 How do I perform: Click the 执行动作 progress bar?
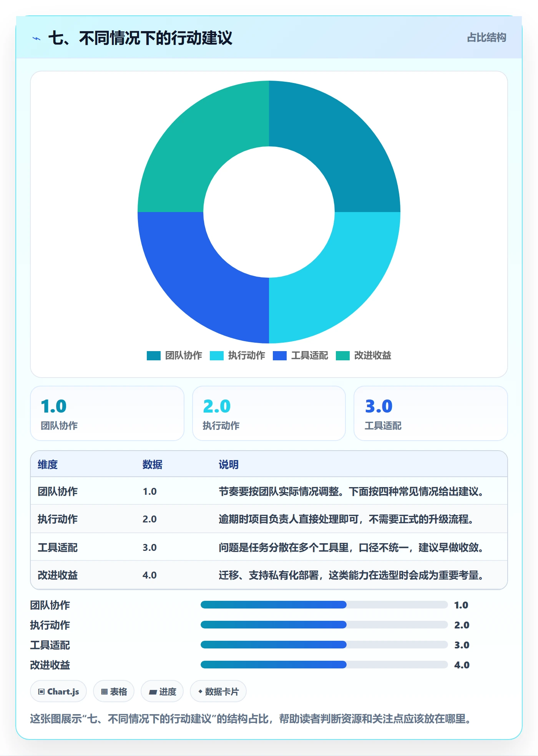[x=324, y=625]
